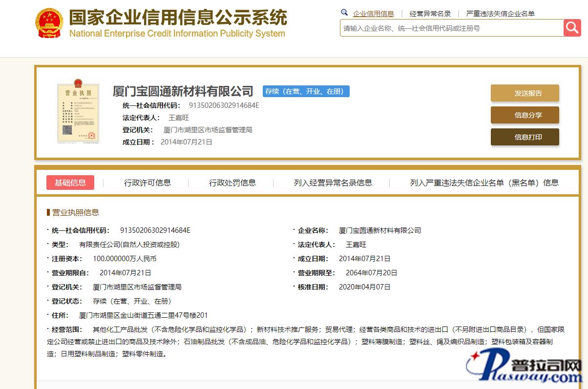Click the small blue search icon

[x=344, y=13]
